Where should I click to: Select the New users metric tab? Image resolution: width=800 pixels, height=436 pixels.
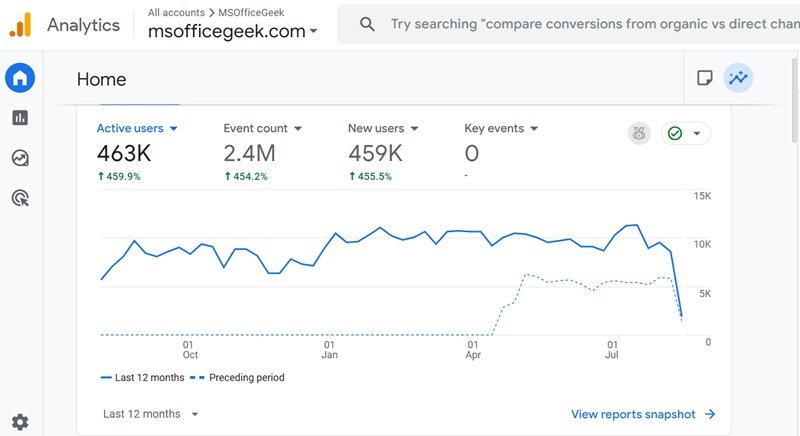[383, 128]
